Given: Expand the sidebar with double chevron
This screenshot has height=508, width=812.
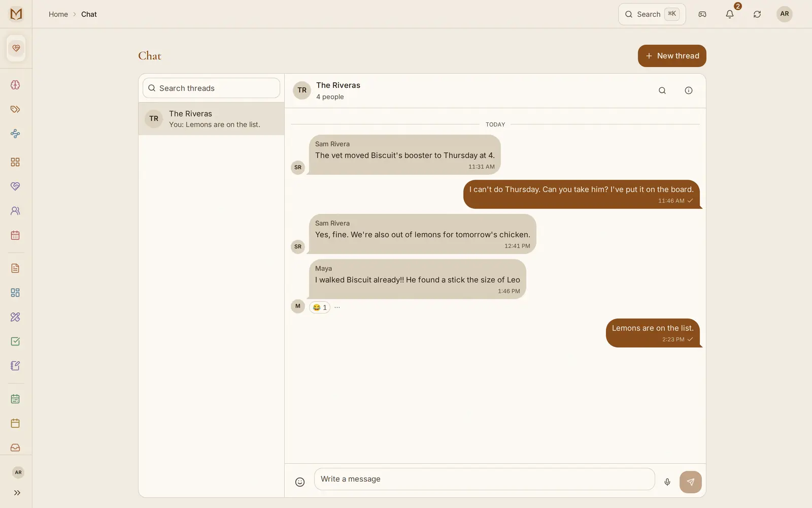Looking at the screenshot, I should pos(17,493).
